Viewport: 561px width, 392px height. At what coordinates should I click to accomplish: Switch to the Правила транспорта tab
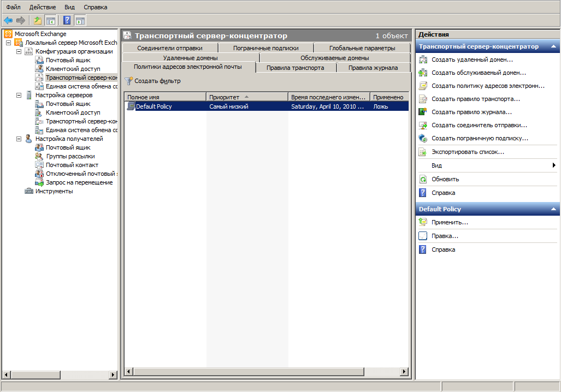[x=296, y=68]
